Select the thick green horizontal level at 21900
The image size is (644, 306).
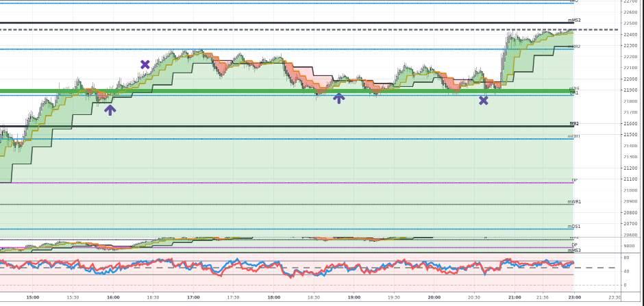click(x=274, y=90)
